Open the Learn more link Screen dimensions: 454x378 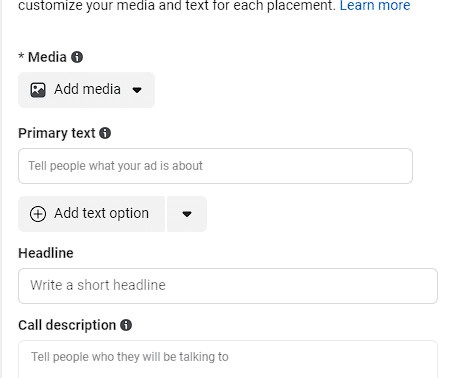(x=375, y=6)
